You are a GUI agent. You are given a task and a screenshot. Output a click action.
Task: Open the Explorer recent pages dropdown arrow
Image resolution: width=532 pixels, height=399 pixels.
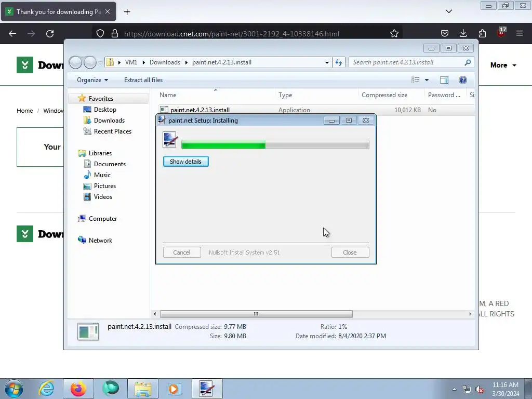(100, 63)
